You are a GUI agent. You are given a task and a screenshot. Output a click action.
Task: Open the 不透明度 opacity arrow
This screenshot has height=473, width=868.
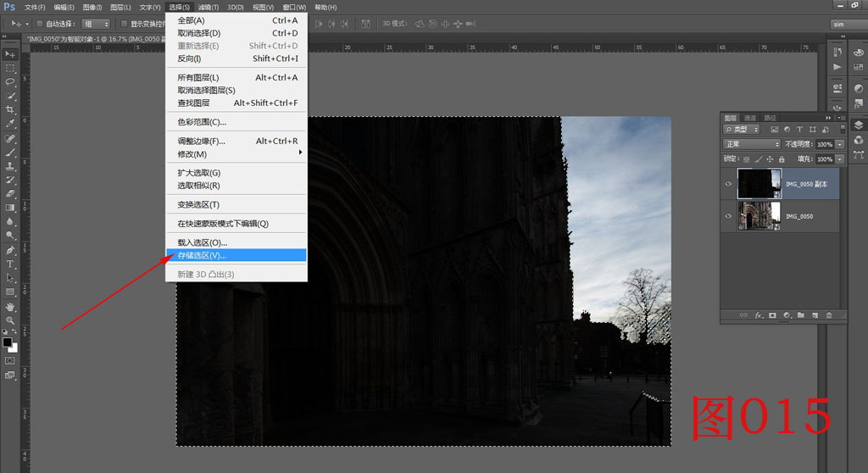[840, 144]
